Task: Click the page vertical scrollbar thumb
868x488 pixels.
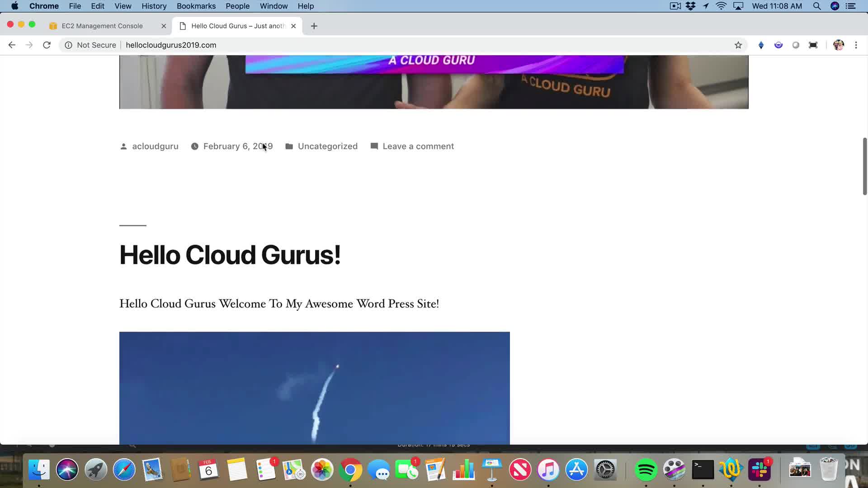Action: [x=864, y=166]
